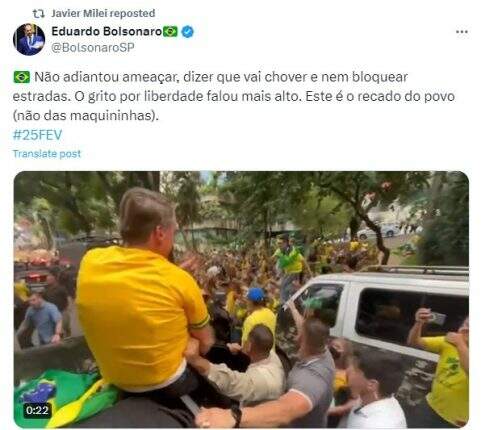481x430 pixels.
Task: Click the repost arrows icon
Action: (x=38, y=14)
